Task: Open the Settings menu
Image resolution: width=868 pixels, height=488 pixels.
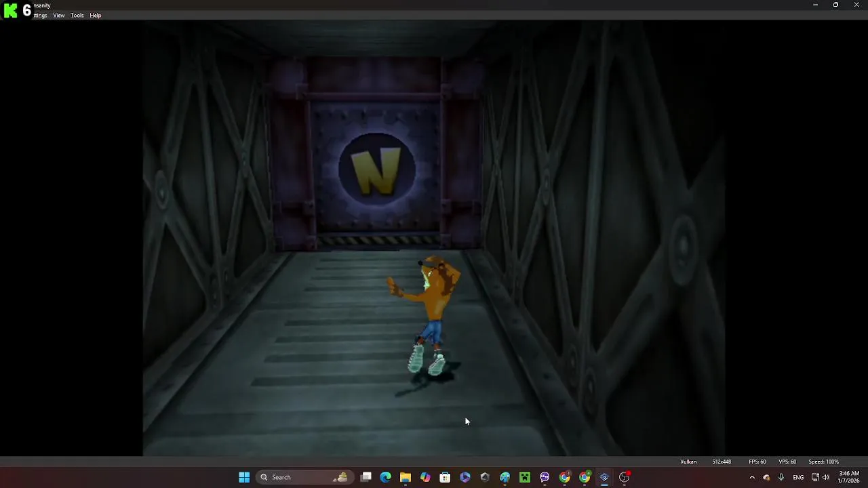Action: 41,16
